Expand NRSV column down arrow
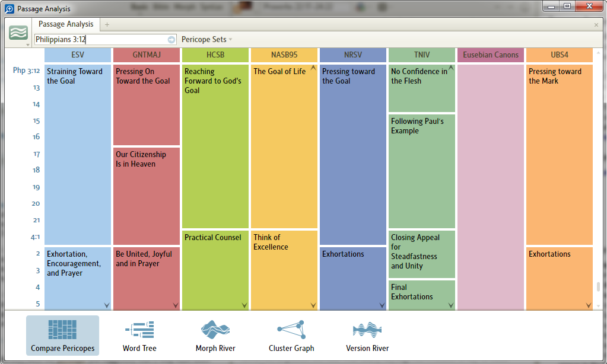This screenshot has height=364, width=607. (x=382, y=305)
